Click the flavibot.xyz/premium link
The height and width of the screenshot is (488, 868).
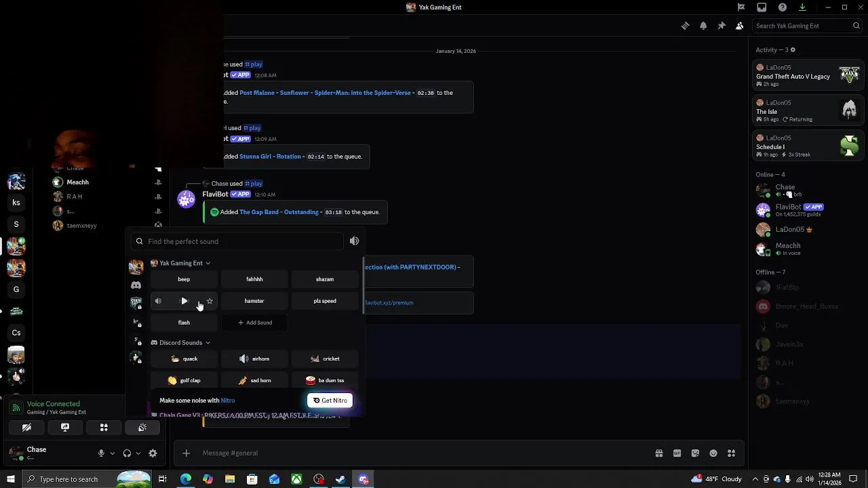(389, 303)
